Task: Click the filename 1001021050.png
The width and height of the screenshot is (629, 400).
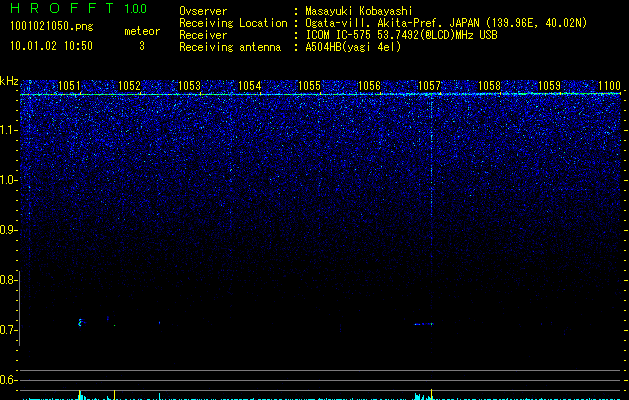Action: 51,26
